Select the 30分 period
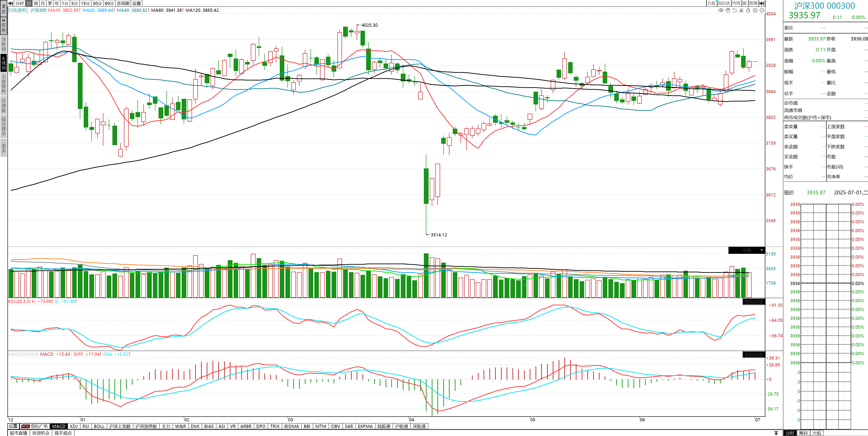Screen dimensions: 868x436 pyautogui.click(x=97, y=3)
